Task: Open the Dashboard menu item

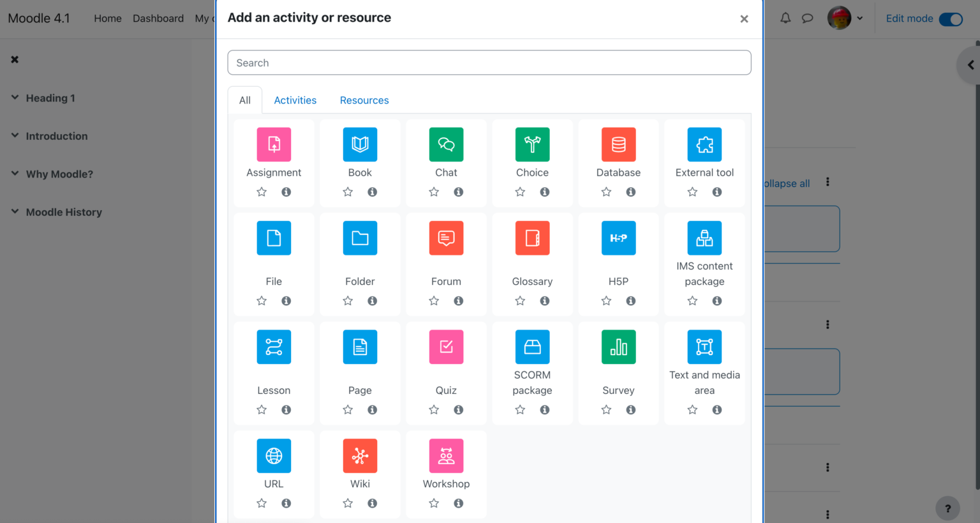Action: click(x=158, y=19)
